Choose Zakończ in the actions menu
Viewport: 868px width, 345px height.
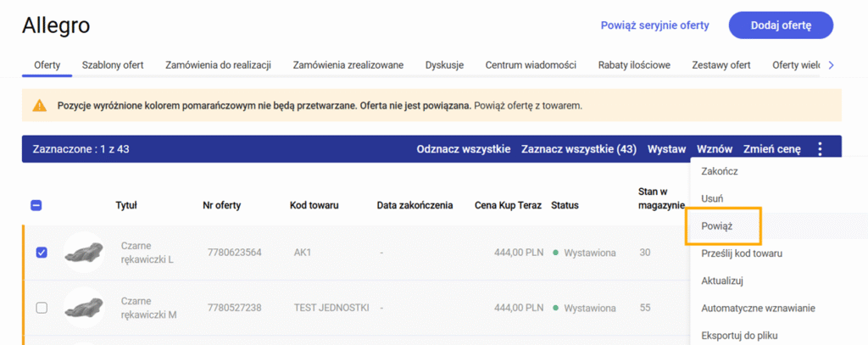coord(720,171)
